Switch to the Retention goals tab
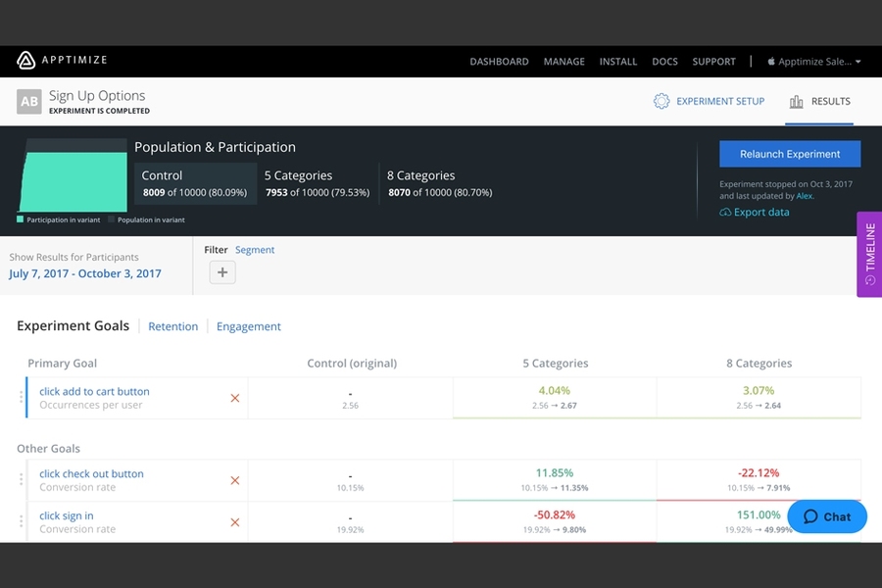Viewport: 882px width, 588px height. click(173, 326)
